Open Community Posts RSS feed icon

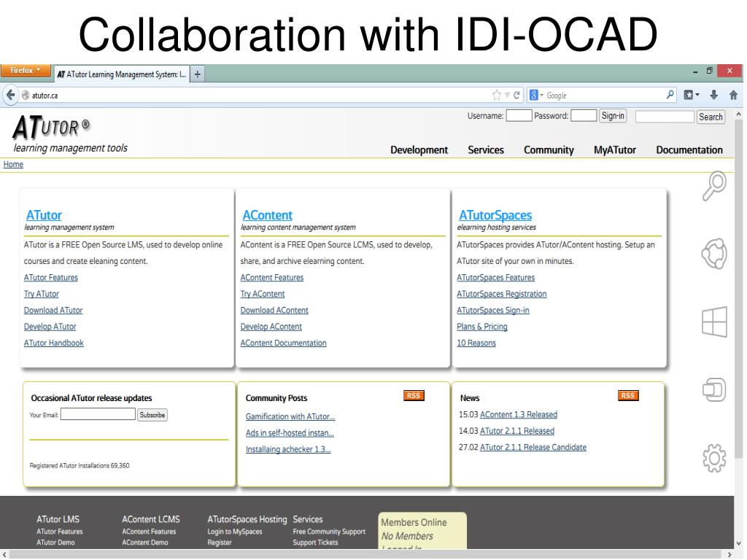click(414, 396)
